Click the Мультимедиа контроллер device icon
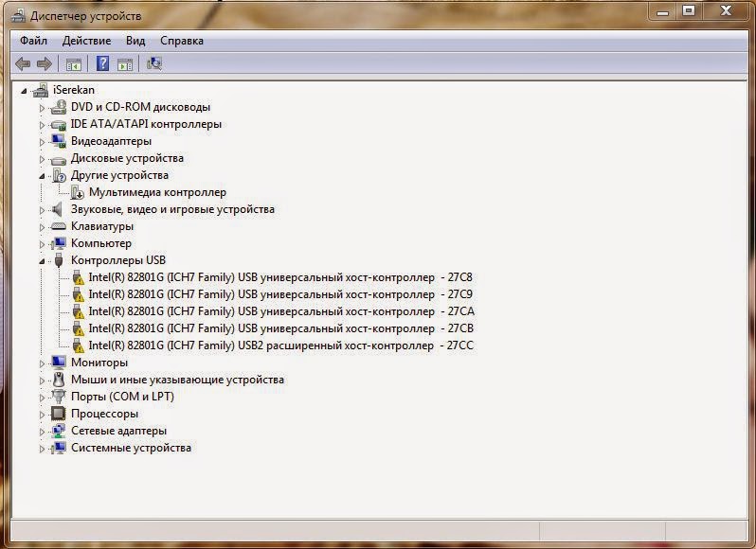Image resolution: width=756 pixels, height=549 pixels. click(77, 192)
